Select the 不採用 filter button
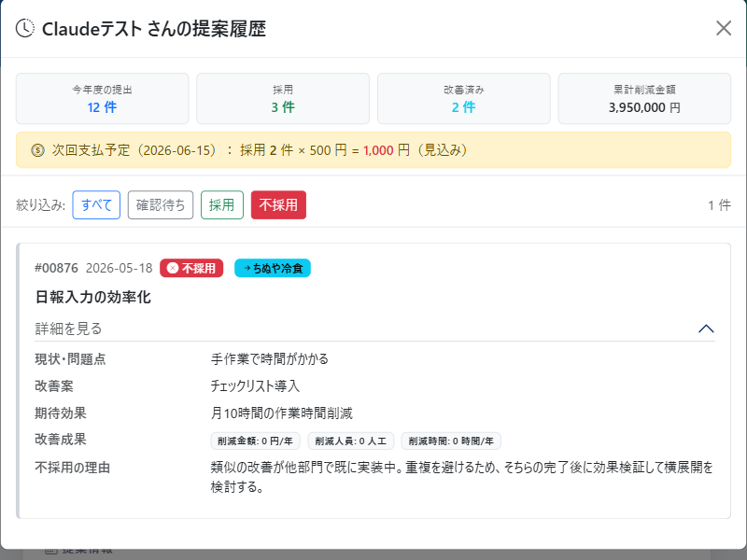Image resolution: width=747 pixels, height=560 pixels. pos(278,205)
